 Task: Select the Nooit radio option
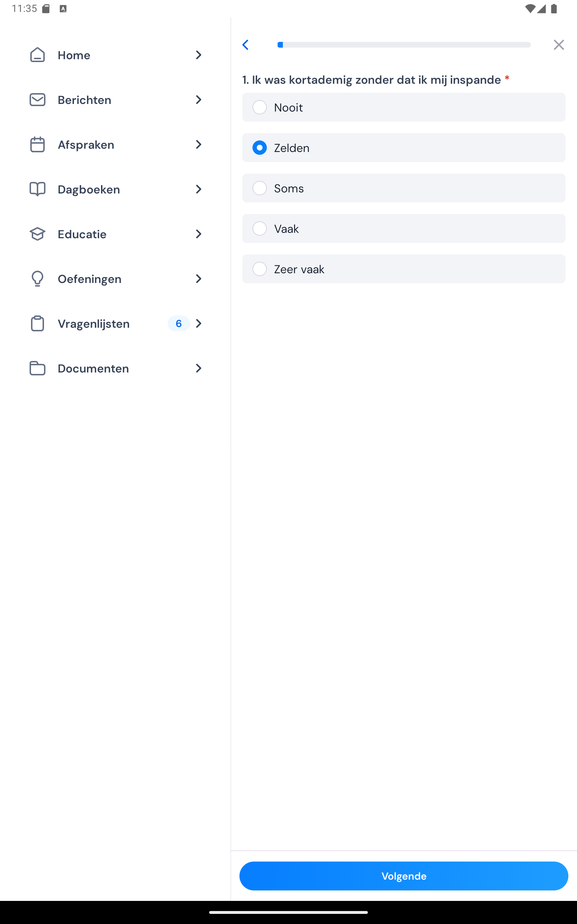click(x=260, y=107)
